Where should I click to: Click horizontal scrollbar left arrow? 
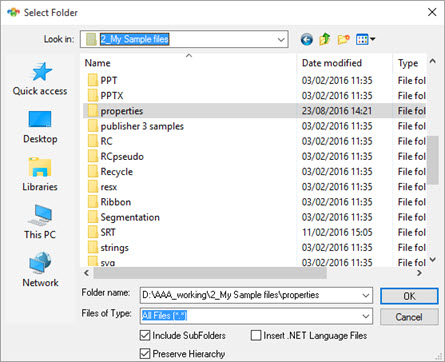87,273
